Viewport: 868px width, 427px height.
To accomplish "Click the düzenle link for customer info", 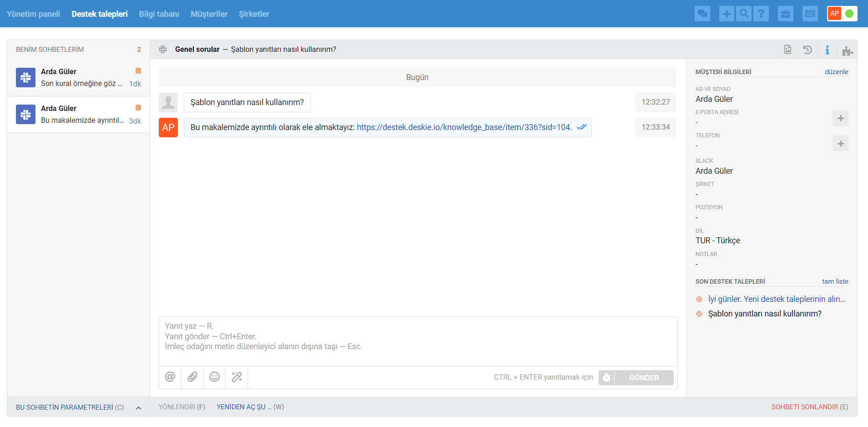I will pyautogui.click(x=837, y=72).
